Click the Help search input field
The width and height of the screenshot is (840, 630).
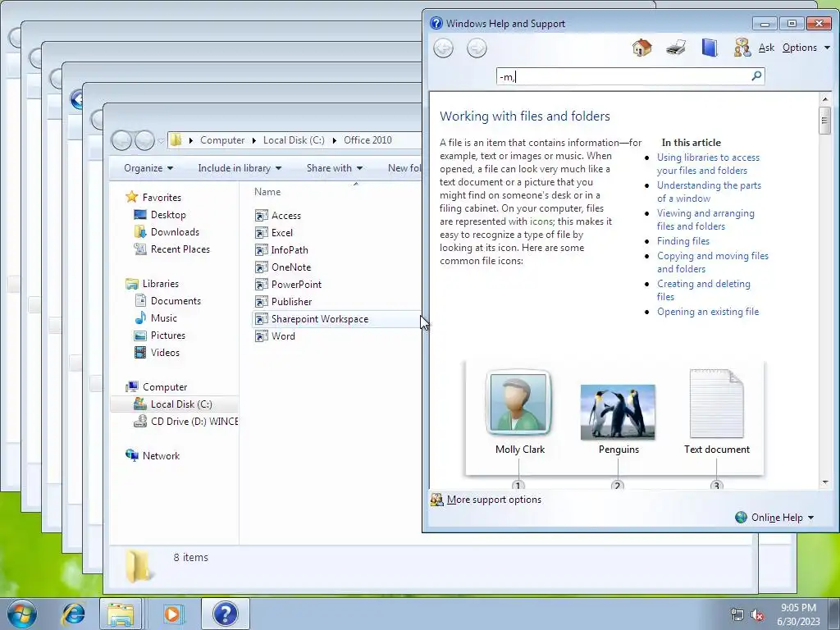click(x=630, y=76)
